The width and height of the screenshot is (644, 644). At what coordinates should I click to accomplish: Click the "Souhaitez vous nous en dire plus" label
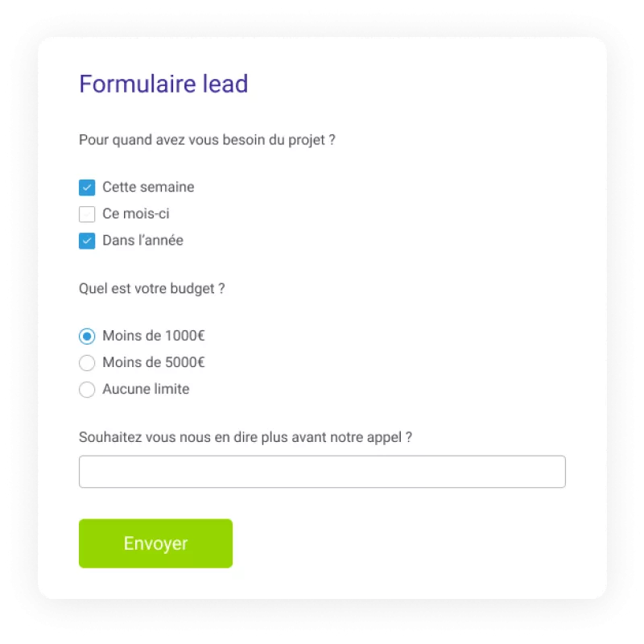(x=246, y=438)
